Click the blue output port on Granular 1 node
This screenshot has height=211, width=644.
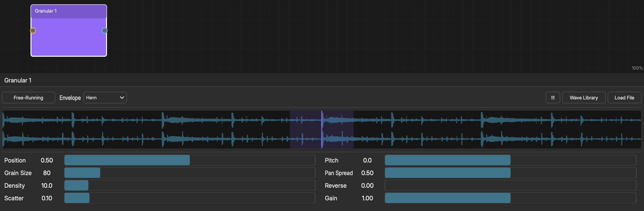pos(105,31)
